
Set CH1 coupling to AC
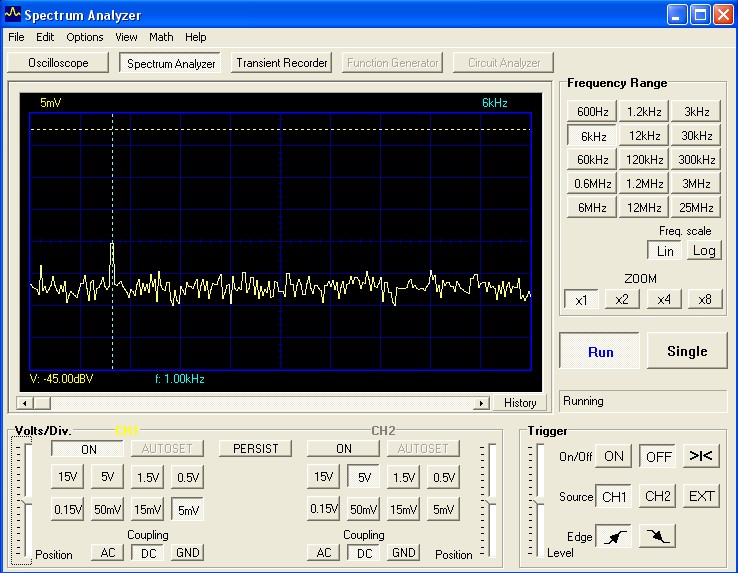[107, 552]
